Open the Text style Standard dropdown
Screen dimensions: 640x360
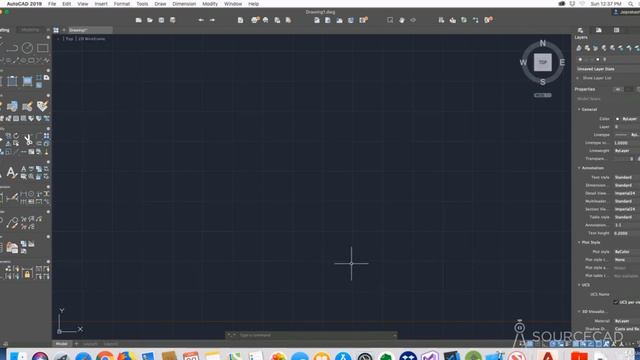pyautogui.click(x=627, y=177)
